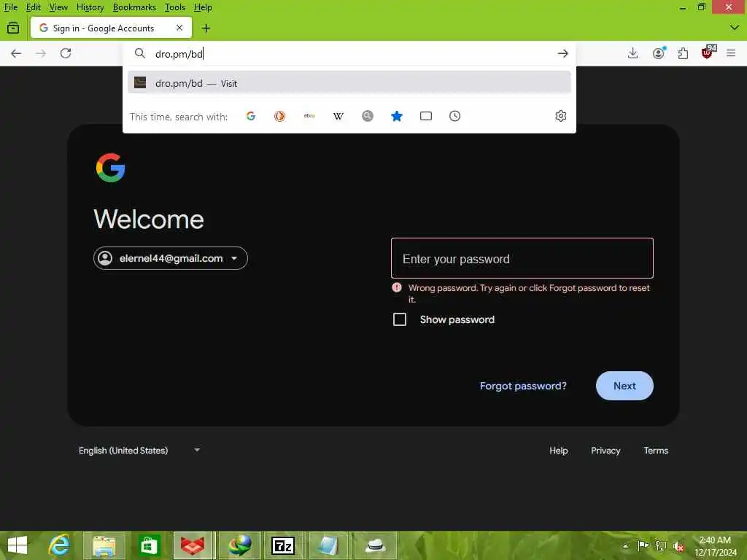Image resolution: width=747 pixels, height=560 pixels.
Task: Open the Firefox View tab icon
Action: coord(13,28)
